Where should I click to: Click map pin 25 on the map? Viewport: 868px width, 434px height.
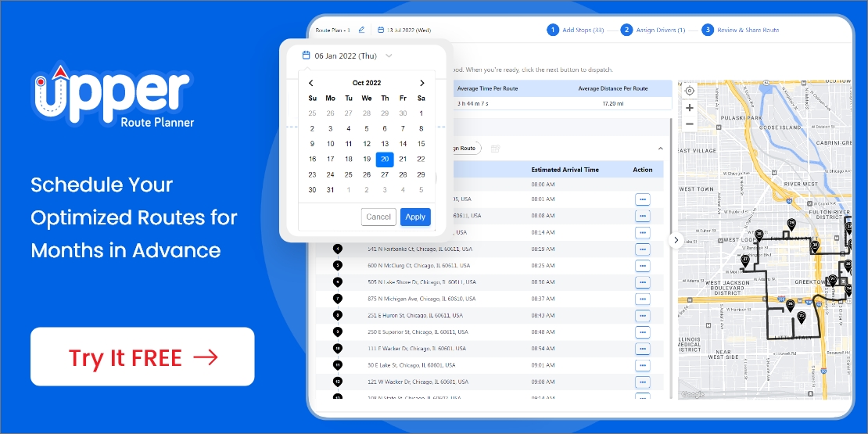click(x=801, y=317)
